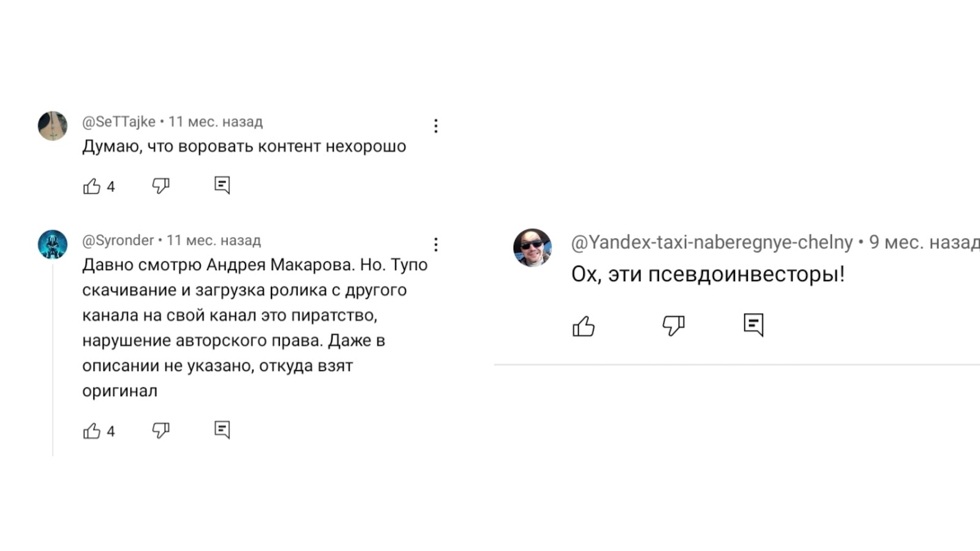Image resolution: width=980 pixels, height=551 pixels.
Task: Like the Yandex-taxi-naberegnye-chelny comment
Action: click(x=584, y=326)
